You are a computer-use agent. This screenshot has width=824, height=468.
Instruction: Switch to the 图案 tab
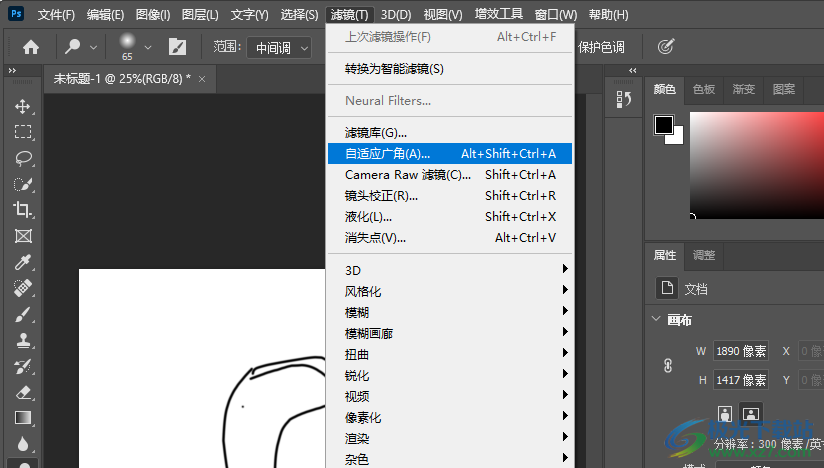click(x=784, y=89)
